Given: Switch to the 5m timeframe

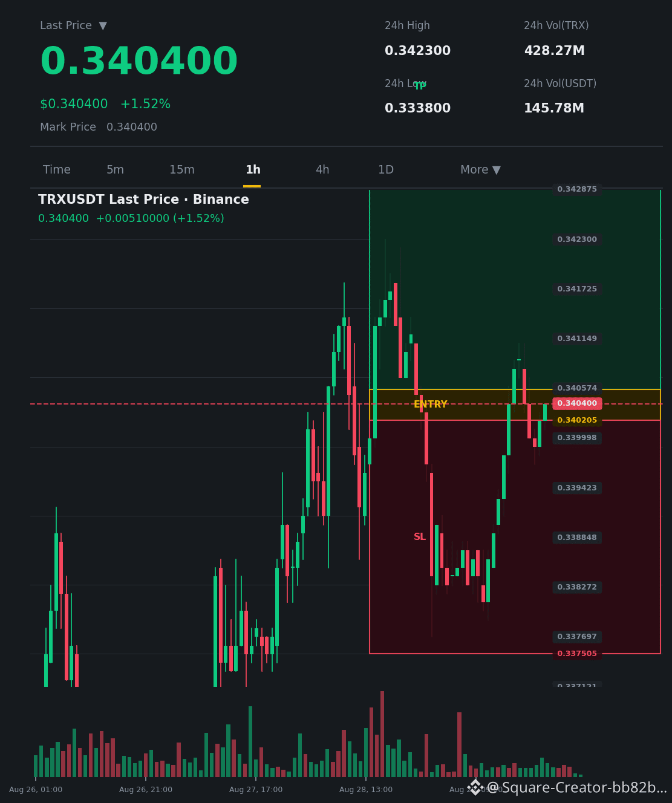Looking at the screenshot, I should click(x=115, y=170).
